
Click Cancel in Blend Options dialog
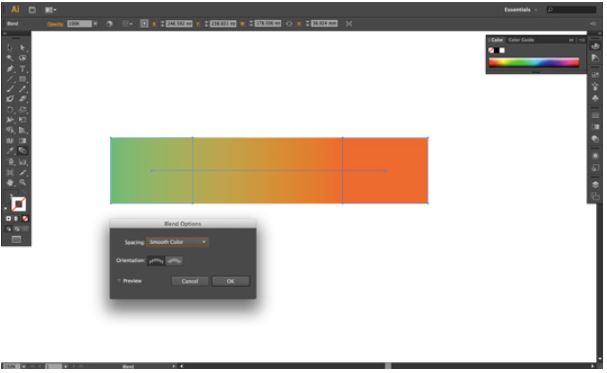(x=190, y=281)
